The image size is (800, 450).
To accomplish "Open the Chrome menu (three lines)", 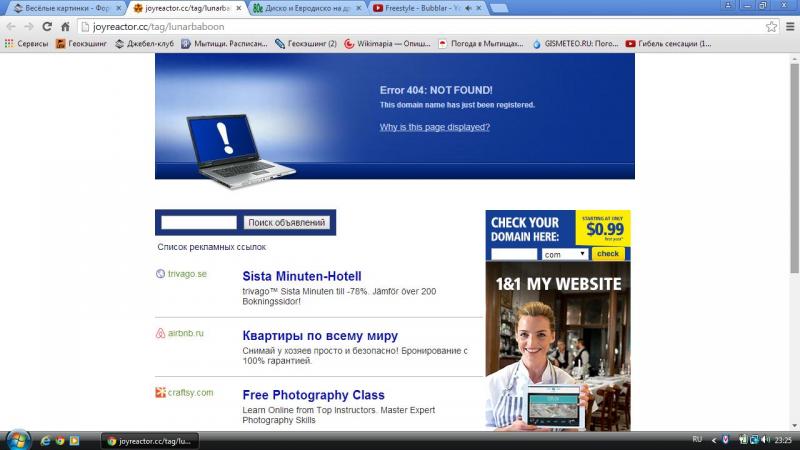I will pyautogui.click(x=790, y=27).
